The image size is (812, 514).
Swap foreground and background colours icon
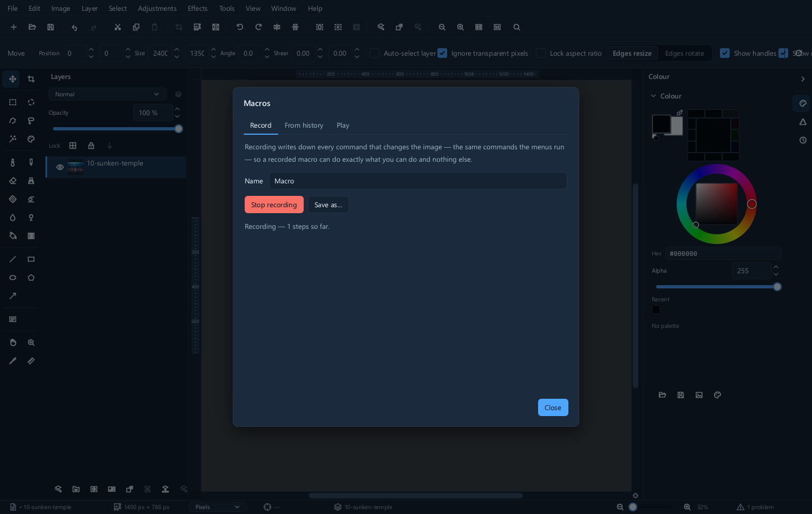pyautogui.click(x=679, y=113)
